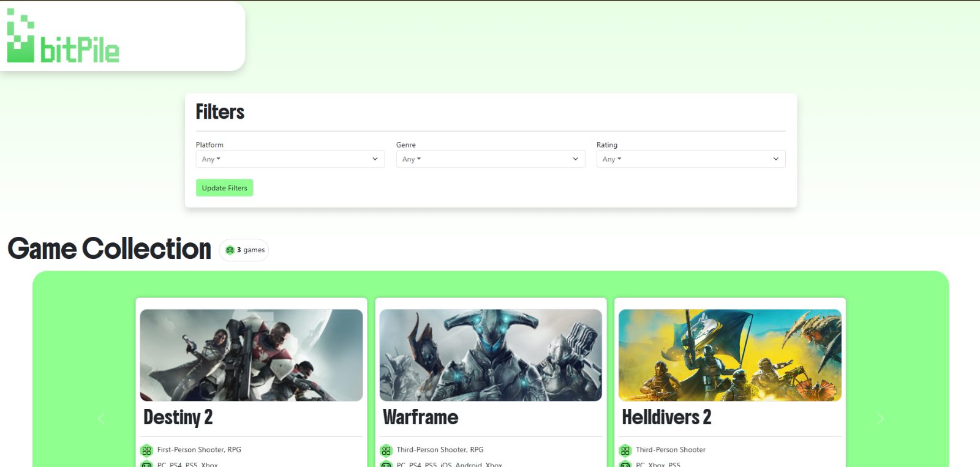Go to previous carousel slide arrow
The height and width of the screenshot is (467, 980).
click(x=101, y=419)
